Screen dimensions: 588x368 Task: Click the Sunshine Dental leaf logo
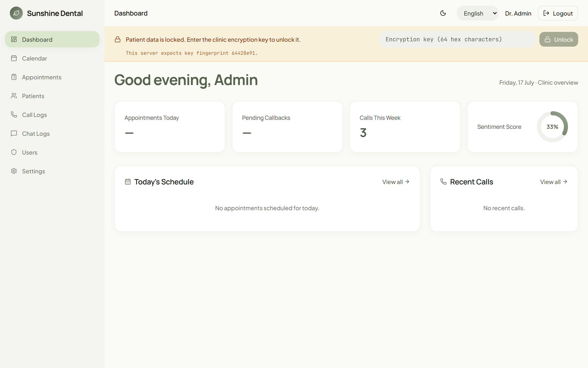click(16, 13)
